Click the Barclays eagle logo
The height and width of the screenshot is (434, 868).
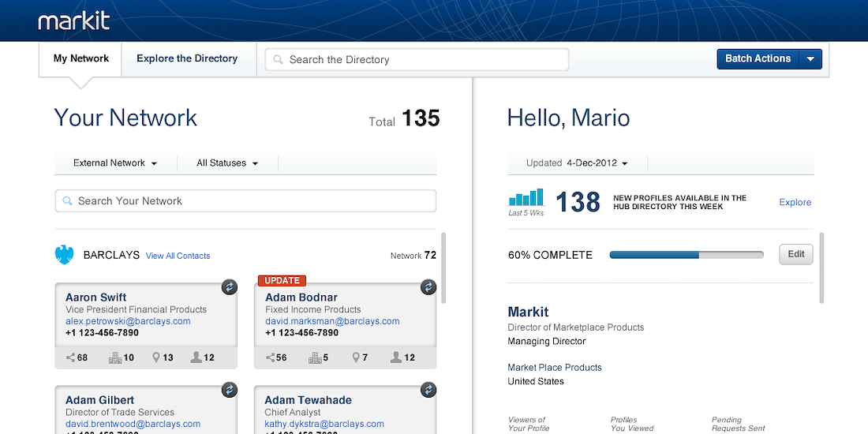point(64,255)
